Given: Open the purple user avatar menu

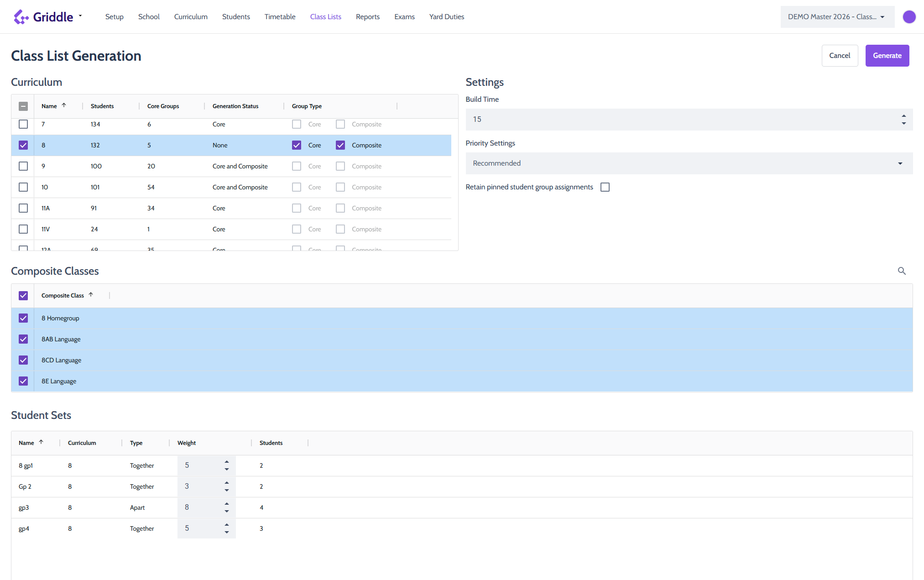Looking at the screenshot, I should 909,17.
